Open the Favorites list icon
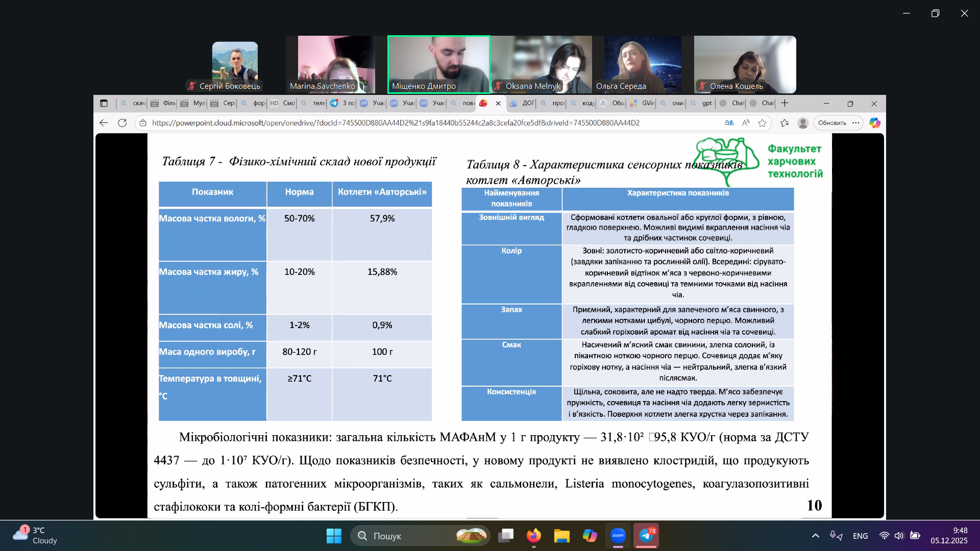Viewport: 980px width, 551px height. tap(785, 123)
